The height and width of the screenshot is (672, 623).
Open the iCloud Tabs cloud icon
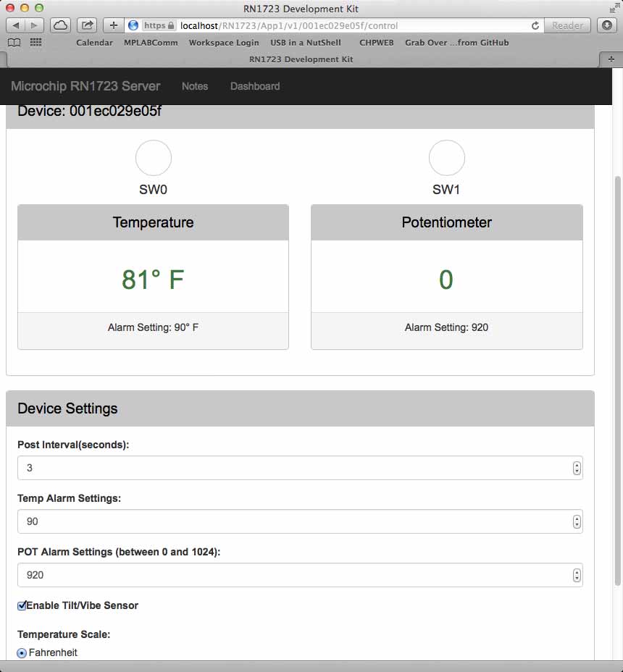click(61, 25)
